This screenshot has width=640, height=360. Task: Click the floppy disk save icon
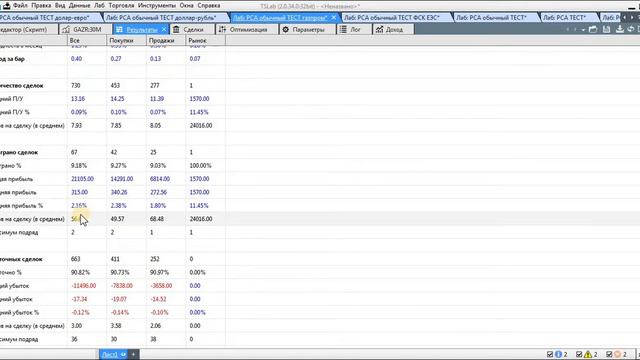tap(607, 29)
